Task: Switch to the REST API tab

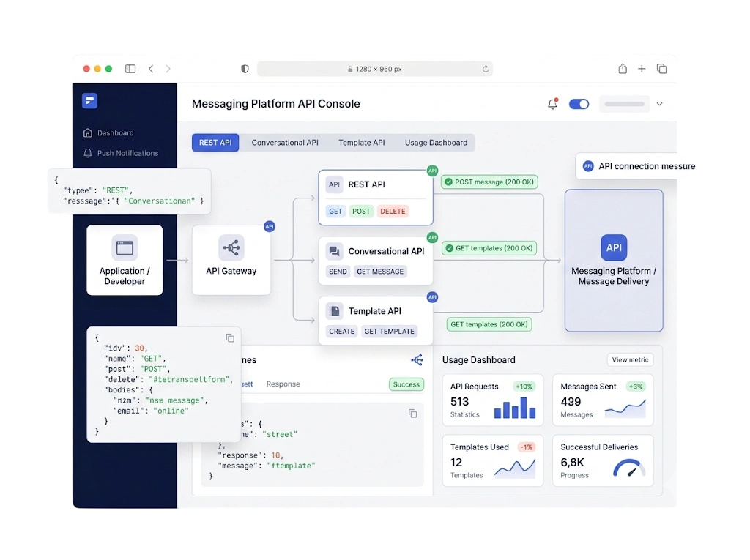Action: [x=215, y=143]
